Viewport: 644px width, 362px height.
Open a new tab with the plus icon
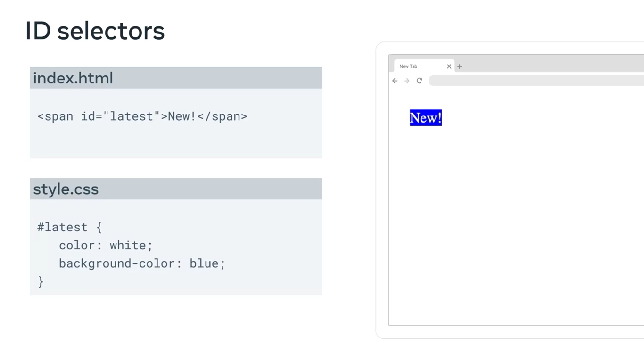pos(460,66)
